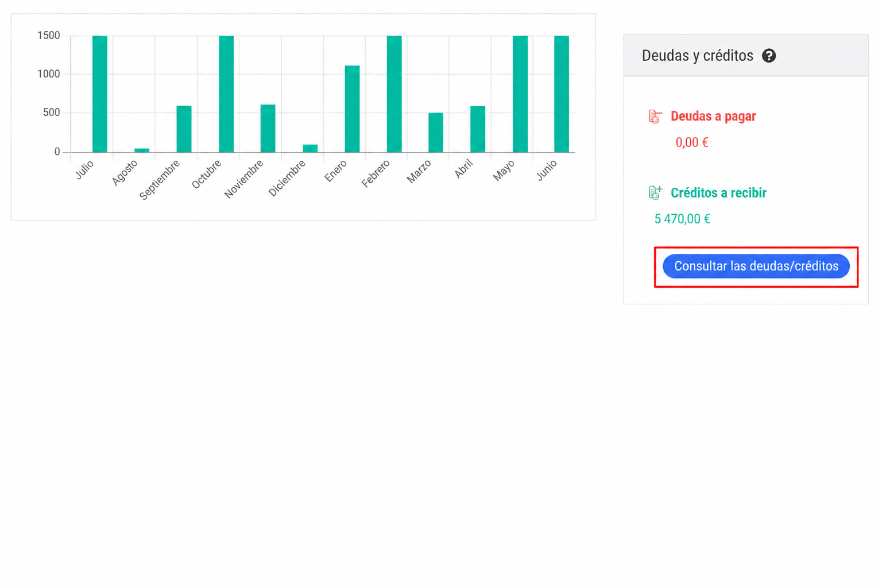
Task: Click the 0,00 € debt amount
Action: pyautogui.click(x=692, y=142)
